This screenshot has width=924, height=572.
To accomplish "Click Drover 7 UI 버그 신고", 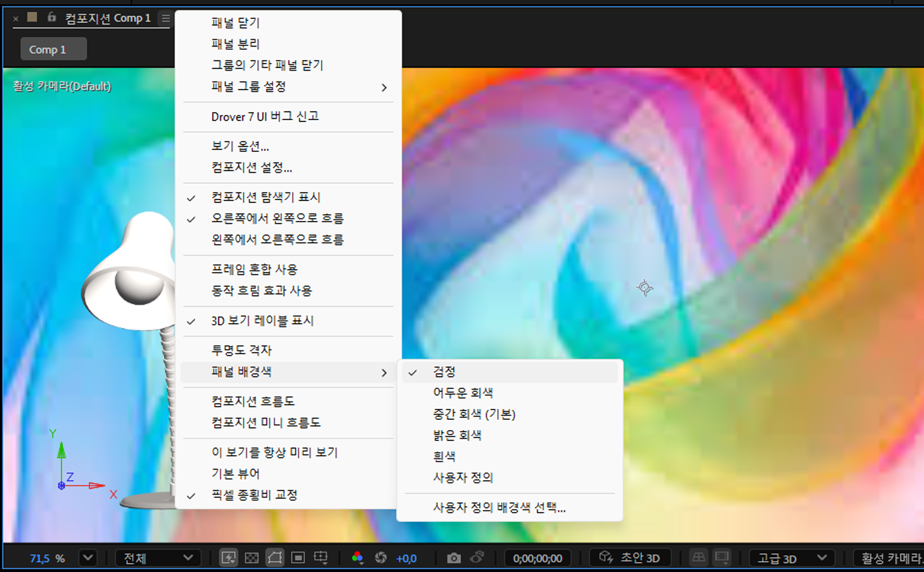I will click(265, 117).
